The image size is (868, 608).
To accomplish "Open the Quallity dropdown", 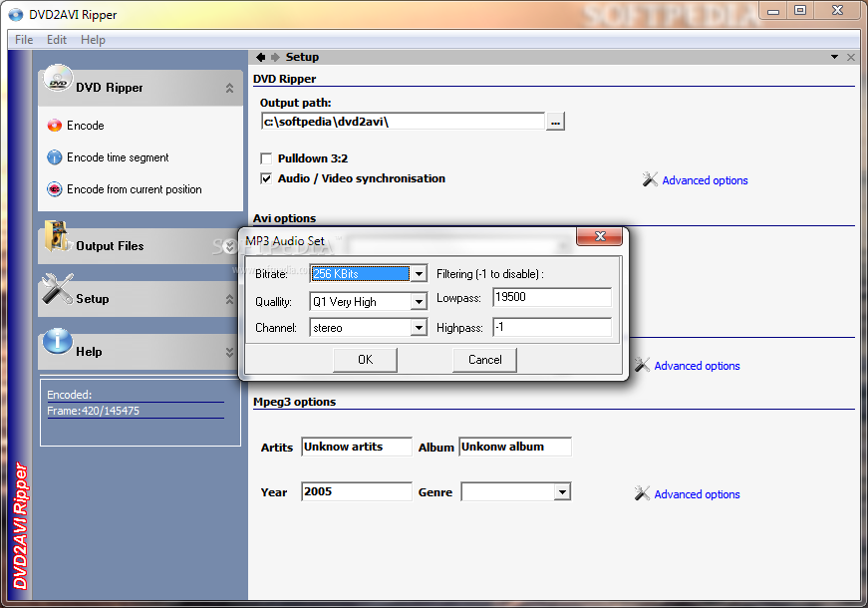I will [x=420, y=302].
